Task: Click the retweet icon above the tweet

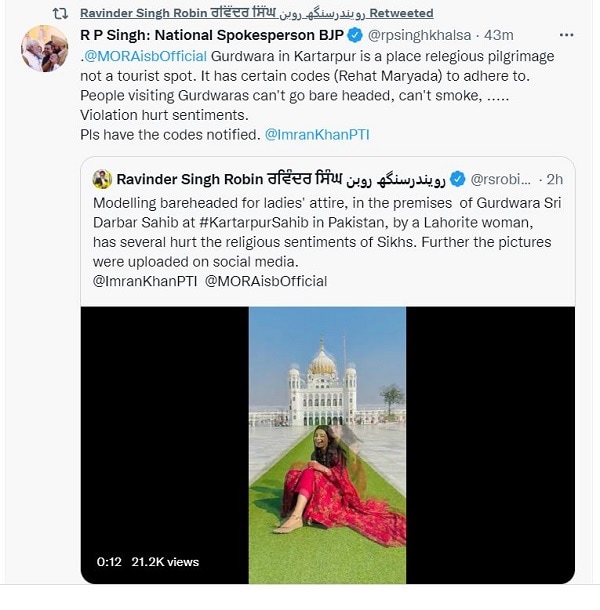Action: [60, 14]
